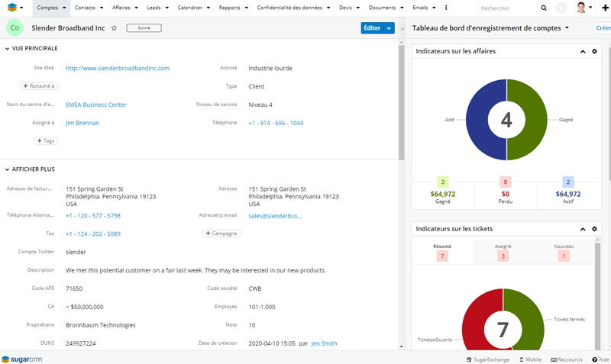611x364 pixels.
Task: Click the + Tags button
Action: coord(46,141)
